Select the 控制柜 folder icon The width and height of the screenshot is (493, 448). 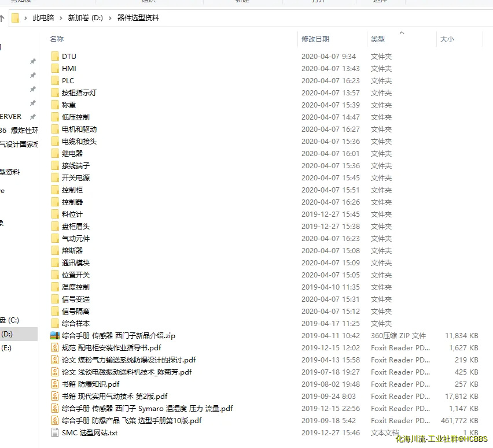pos(55,190)
